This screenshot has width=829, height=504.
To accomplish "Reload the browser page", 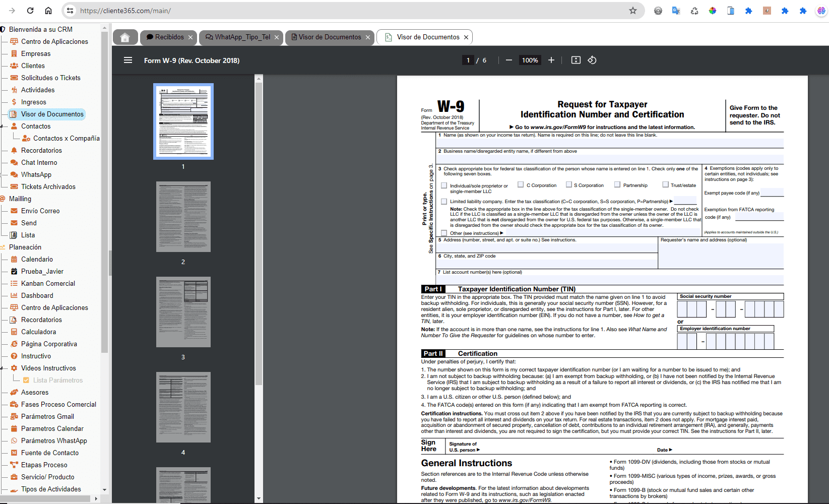I will 30,11.
